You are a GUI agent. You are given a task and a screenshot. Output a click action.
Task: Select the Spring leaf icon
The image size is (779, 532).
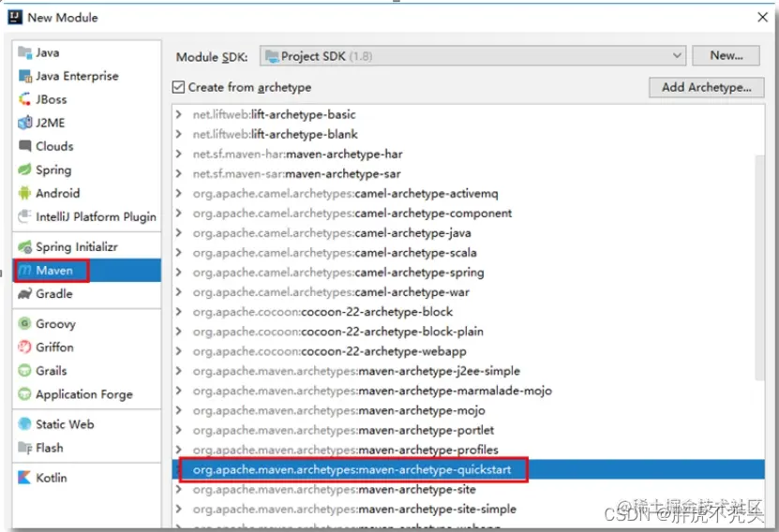(24, 170)
